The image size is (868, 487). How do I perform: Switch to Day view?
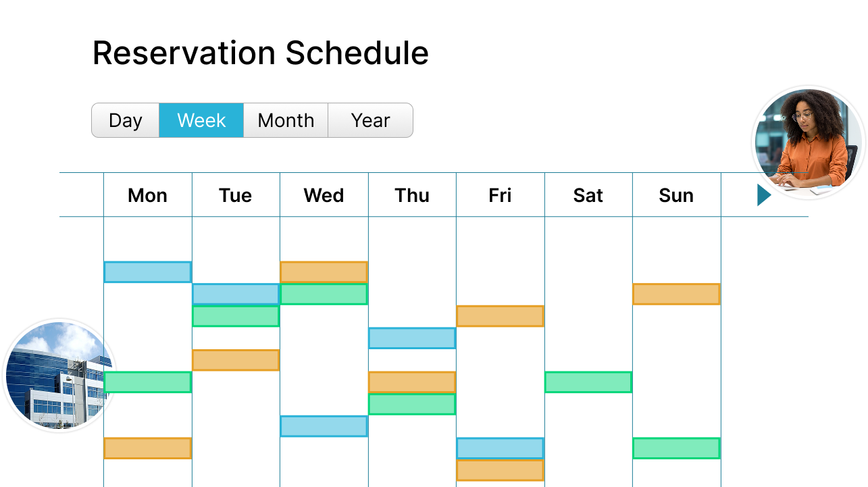[126, 120]
